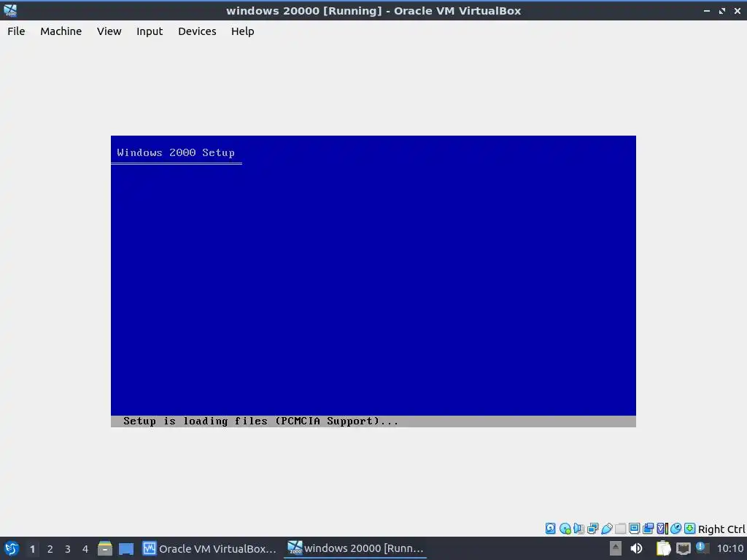Screen dimensions: 747x560
Task: Click the USB devices indicator
Action: coord(607,529)
